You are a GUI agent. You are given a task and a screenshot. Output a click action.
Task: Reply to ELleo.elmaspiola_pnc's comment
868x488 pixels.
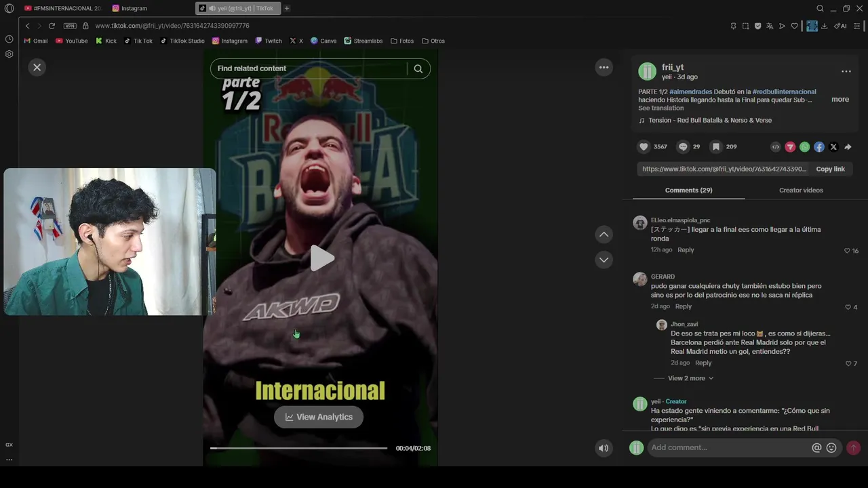point(686,250)
